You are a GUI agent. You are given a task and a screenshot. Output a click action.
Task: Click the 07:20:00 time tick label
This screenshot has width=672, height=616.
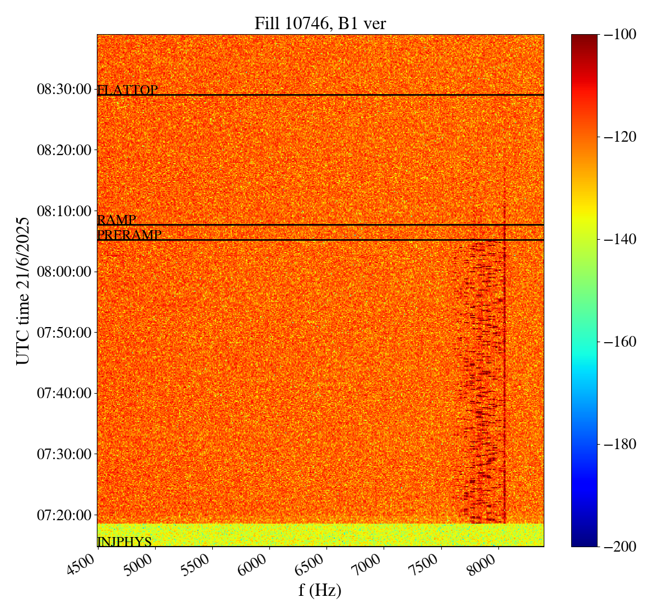(64, 515)
